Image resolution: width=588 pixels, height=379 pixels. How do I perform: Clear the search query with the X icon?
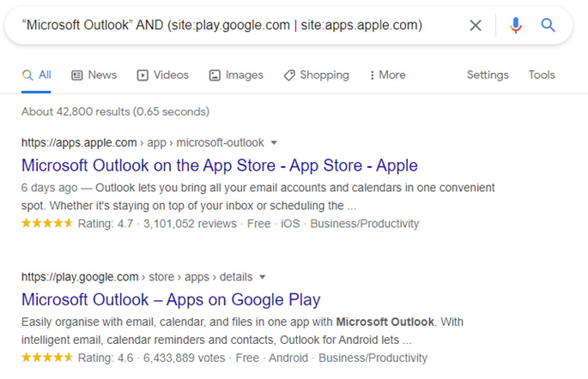[475, 26]
